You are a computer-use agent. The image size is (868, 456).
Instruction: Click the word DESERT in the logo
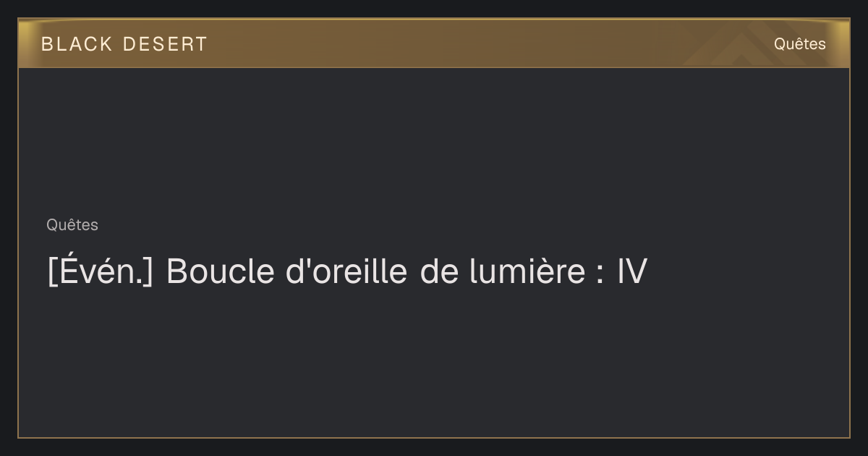tap(165, 44)
